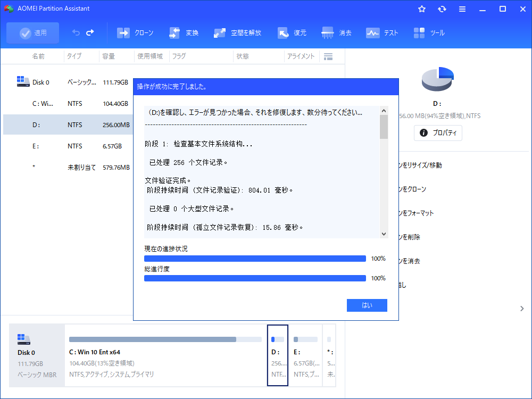Click the はい button in dialog
532x399 pixels.
pos(367,305)
